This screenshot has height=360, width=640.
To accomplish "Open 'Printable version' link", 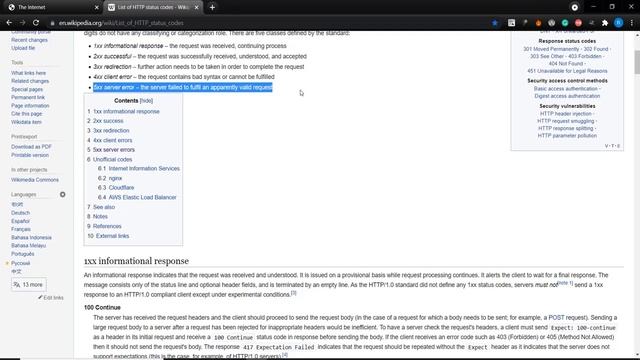I will [x=30, y=155].
